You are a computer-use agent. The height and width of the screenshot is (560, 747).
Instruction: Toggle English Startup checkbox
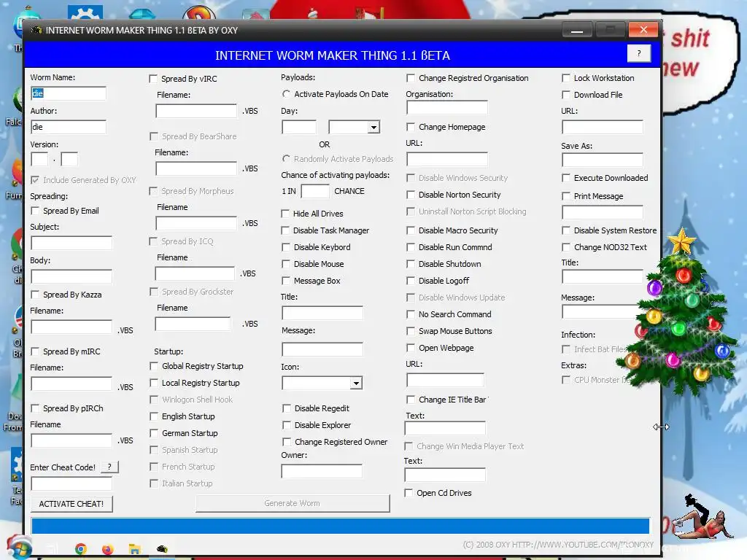pyautogui.click(x=154, y=416)
